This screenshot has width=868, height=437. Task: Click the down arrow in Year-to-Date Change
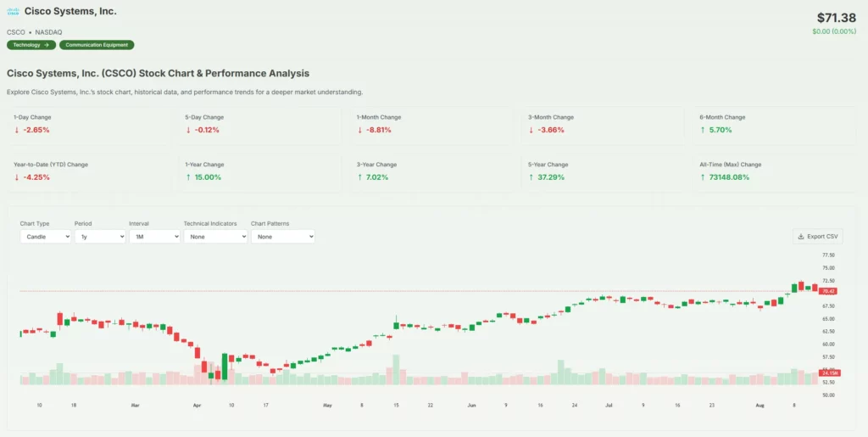coord(17,177)
